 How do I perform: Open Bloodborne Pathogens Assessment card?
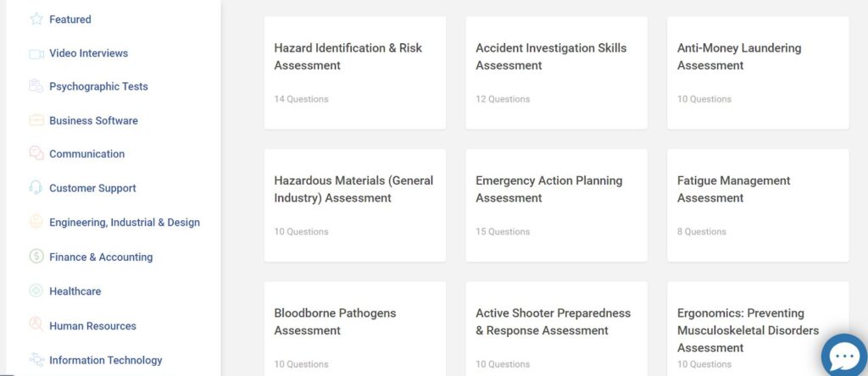coord(355,329)
